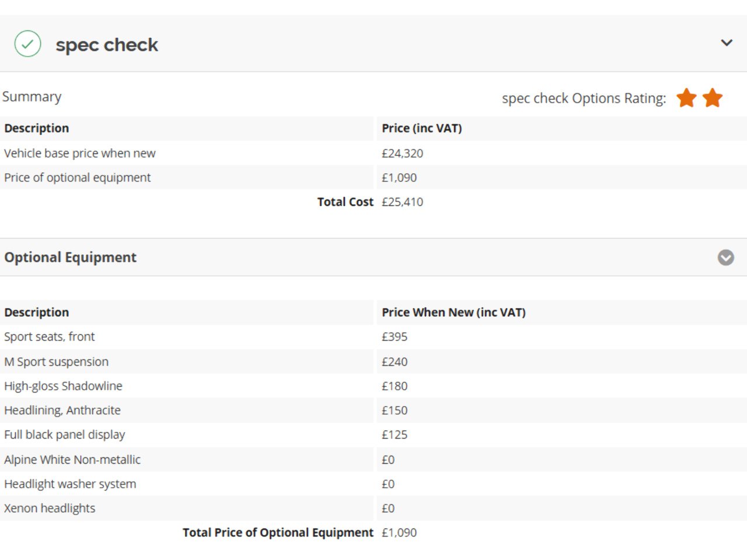This screenshot has width=747, height=560.
Task: Click the green checkmark circle icon
Action: (x=27, y=44)
